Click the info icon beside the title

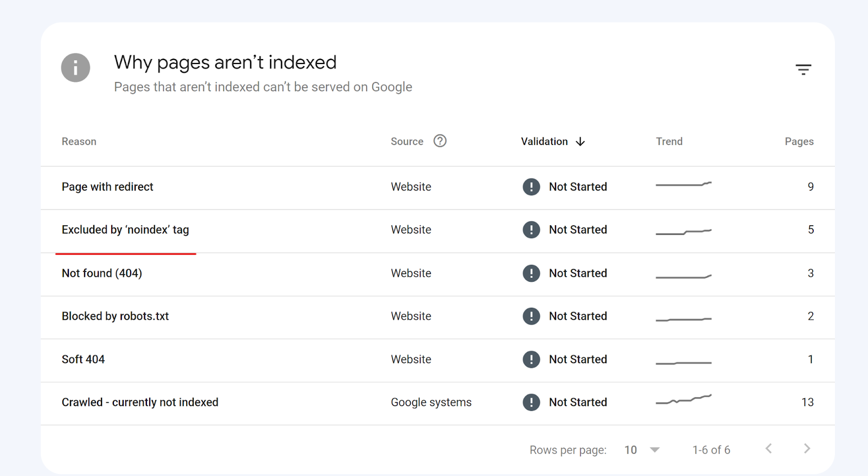75,68
